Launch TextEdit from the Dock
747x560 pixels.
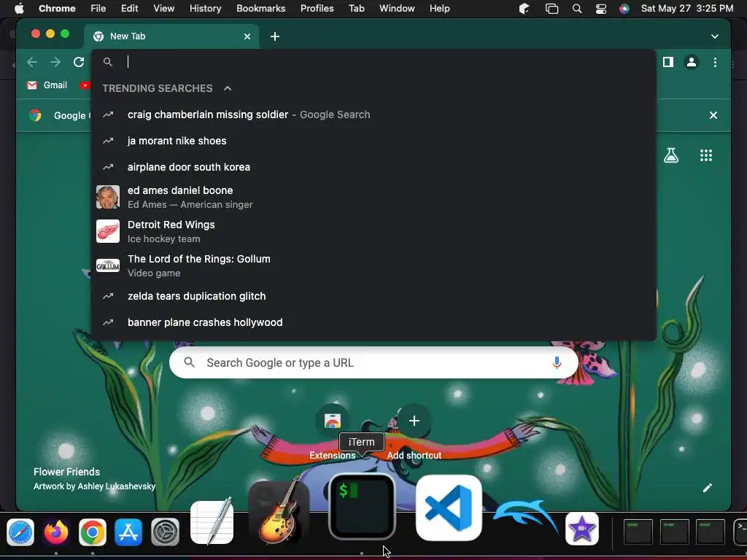[x=212, y=521]
